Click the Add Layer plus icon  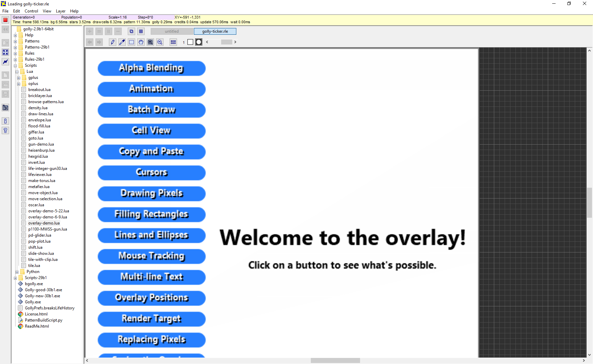click(90, 31)
